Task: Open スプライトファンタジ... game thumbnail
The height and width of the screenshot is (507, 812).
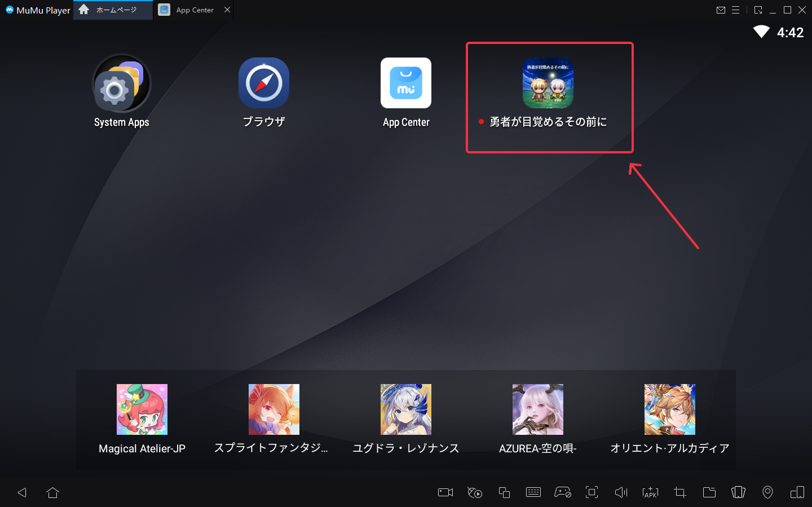Action: tap(274, 409)
